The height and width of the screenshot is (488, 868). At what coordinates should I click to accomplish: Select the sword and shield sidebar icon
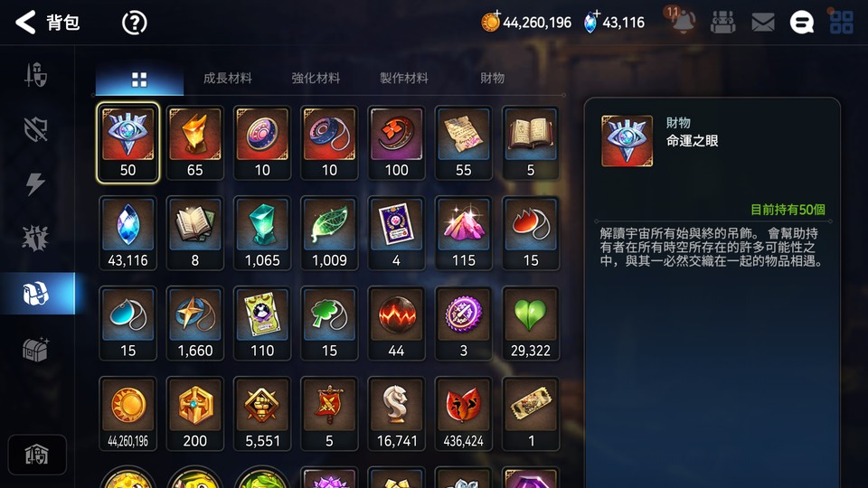(35, 75)
